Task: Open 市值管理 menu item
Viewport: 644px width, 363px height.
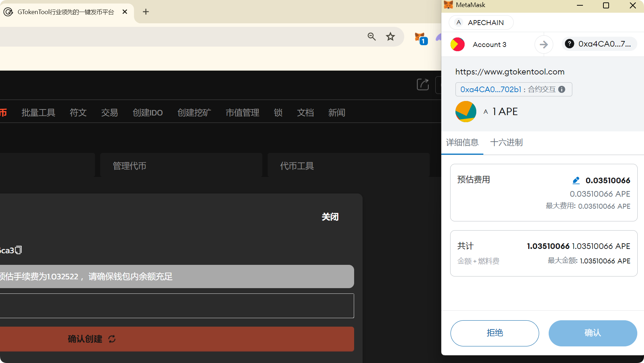Action: click(x=243, y=113)
